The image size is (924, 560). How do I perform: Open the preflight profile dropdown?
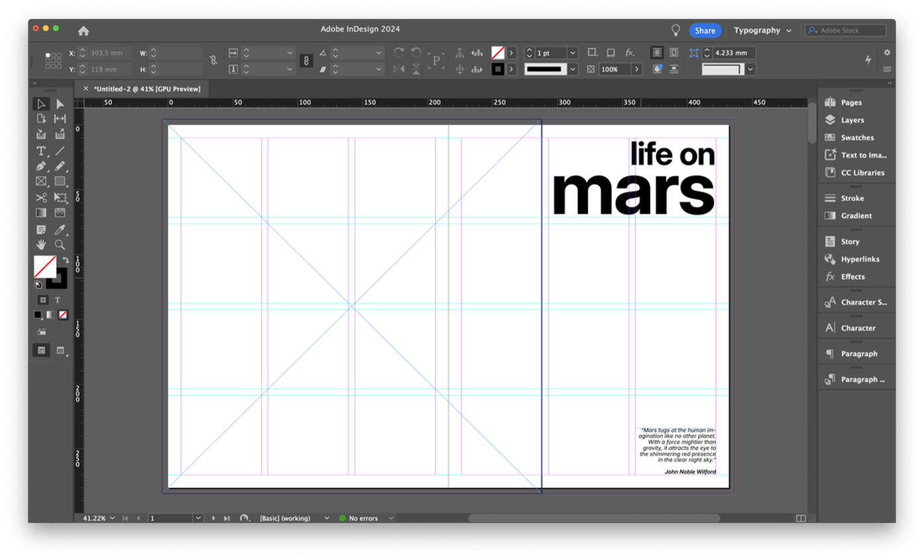coord(326,518)
